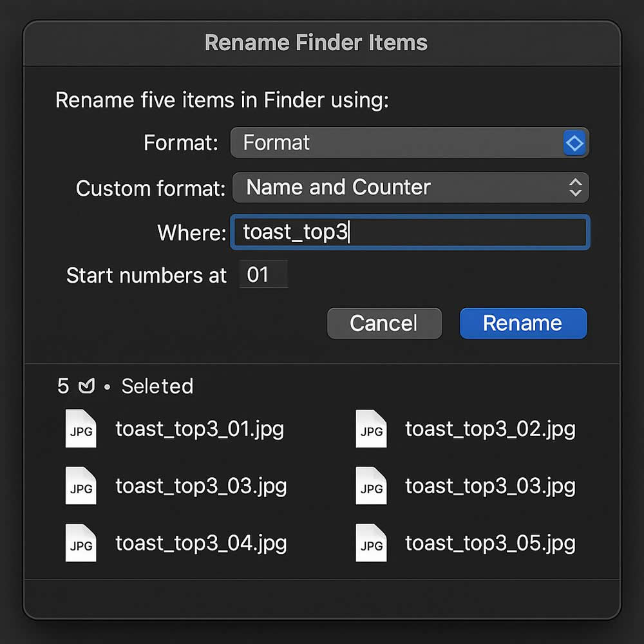Select the toast_top3_01.jpg file name
This screenshot has height=644, width=644.
(x=200, y=429)
